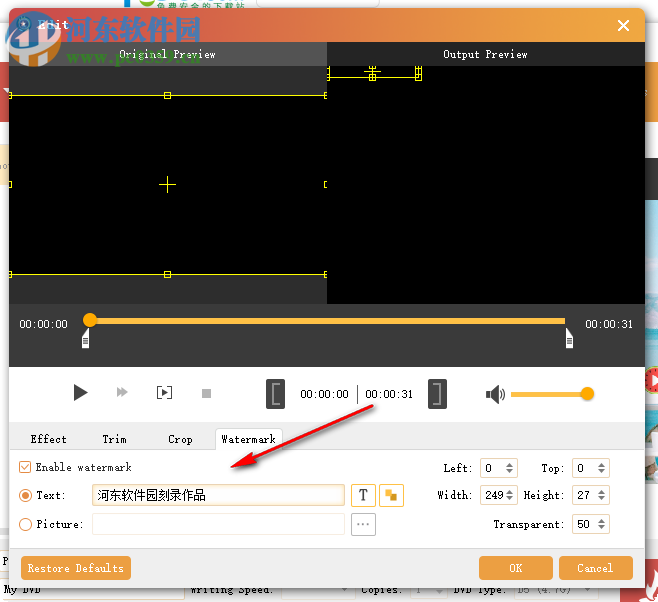
Task: Click the play selected segment icon
Action: point(164,393)
